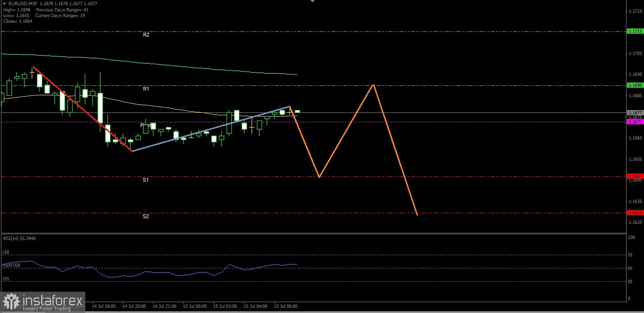Click the '15 Jul 04:00' time label
The height and width of the screenshot is (313, 644).
point(255,306)
